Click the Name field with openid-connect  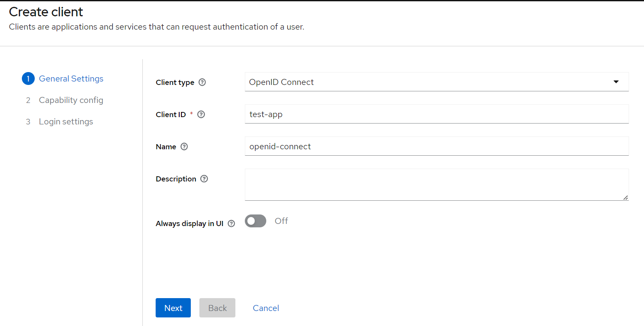(x=436, y=146)
